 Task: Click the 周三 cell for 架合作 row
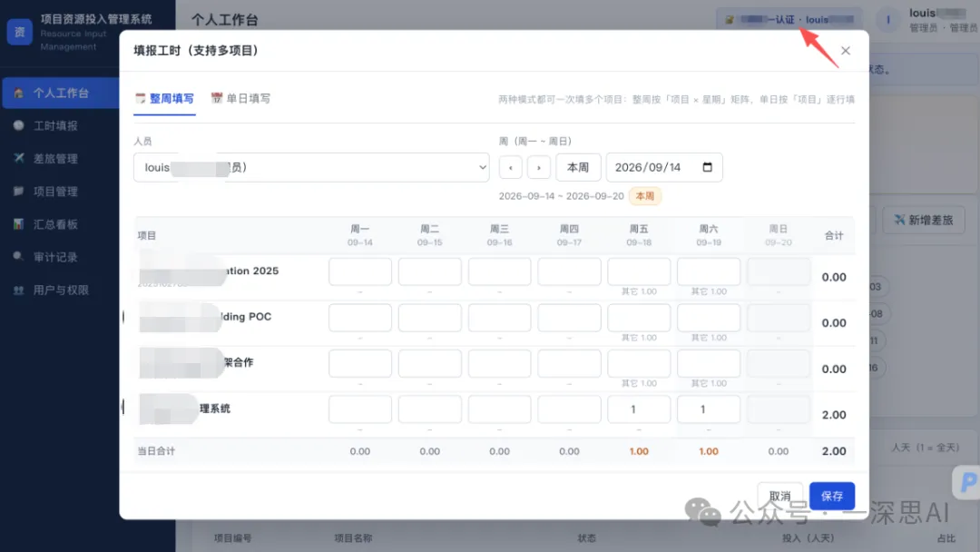[x=499, y=363]
